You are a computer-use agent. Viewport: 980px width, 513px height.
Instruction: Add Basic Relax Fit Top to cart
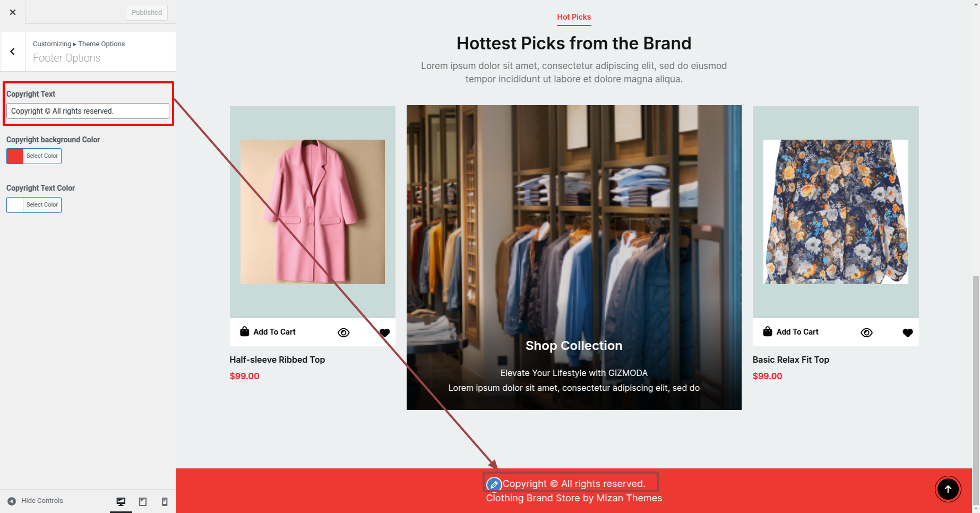click(790, 332)
